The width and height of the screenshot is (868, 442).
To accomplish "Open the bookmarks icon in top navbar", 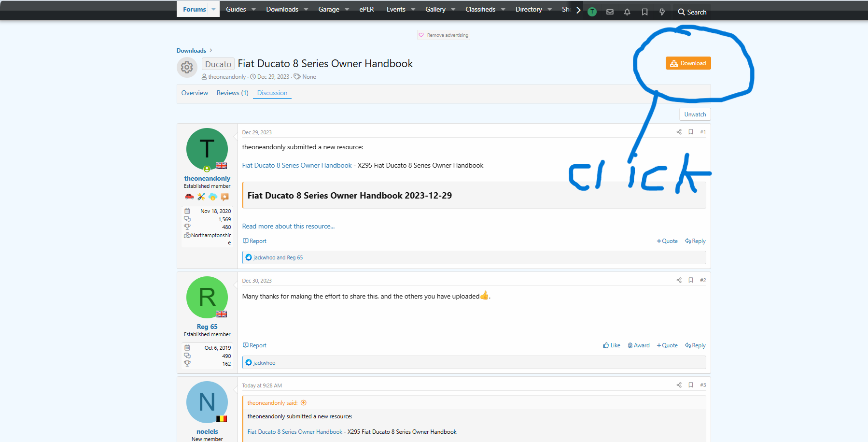I will coord(644,12).
